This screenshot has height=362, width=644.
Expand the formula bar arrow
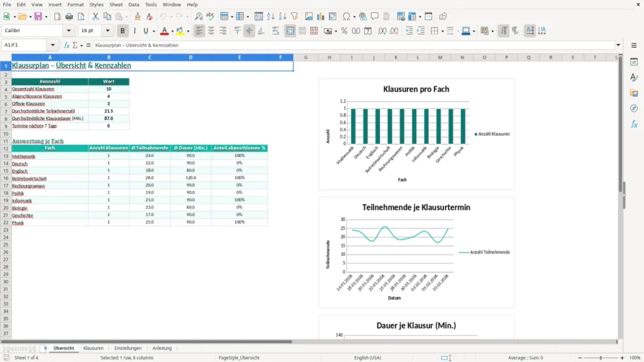[618, 45]
